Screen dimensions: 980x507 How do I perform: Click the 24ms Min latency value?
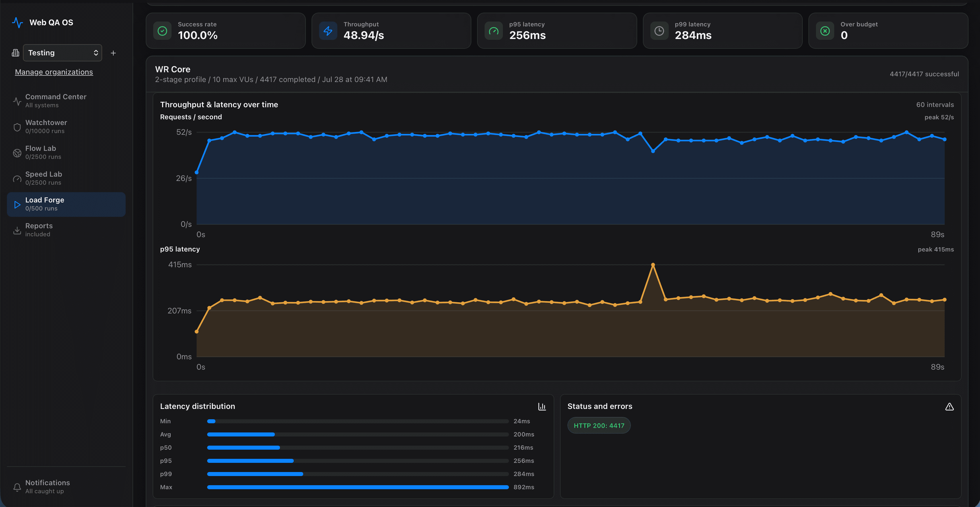(x=522, y=421)
